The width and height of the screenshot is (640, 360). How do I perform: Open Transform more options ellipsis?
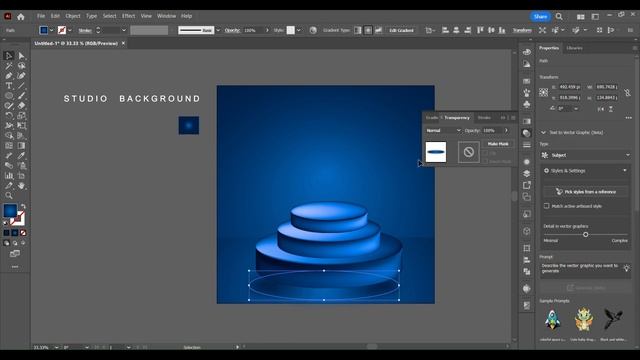click(x=629, y=118)
